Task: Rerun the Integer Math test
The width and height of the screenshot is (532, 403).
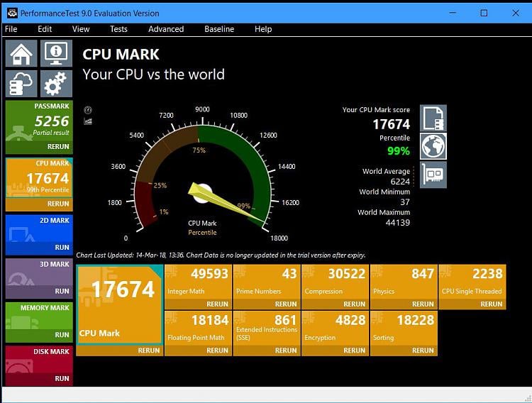Action: pos(217,304)
